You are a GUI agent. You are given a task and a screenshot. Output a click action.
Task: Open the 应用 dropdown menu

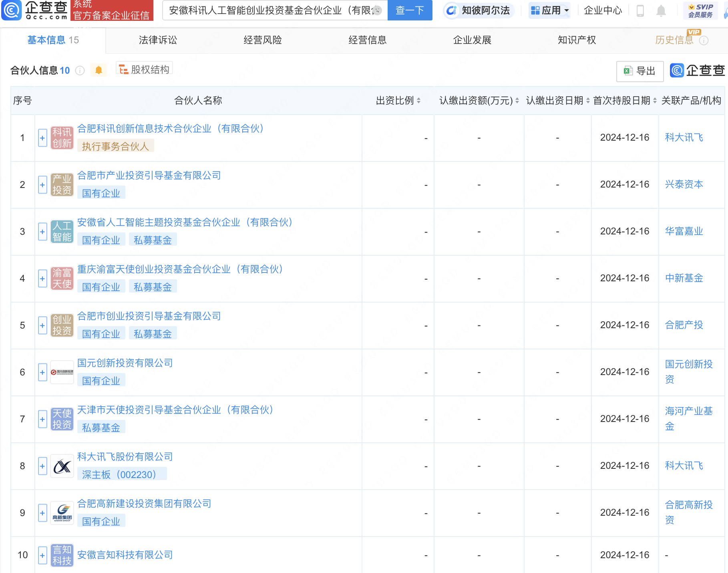(x=549, y=10)
